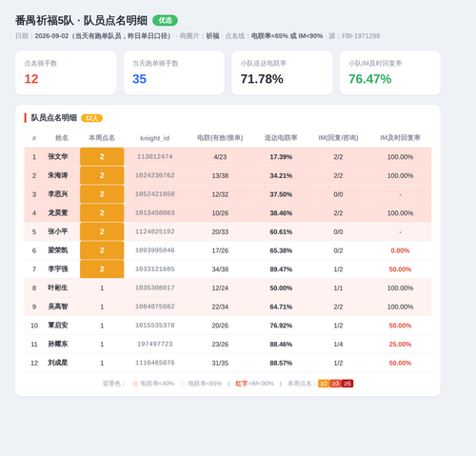Click the date 2026-09-02 in the subtitle
The image size is (476, 456).
click(51, 36)
